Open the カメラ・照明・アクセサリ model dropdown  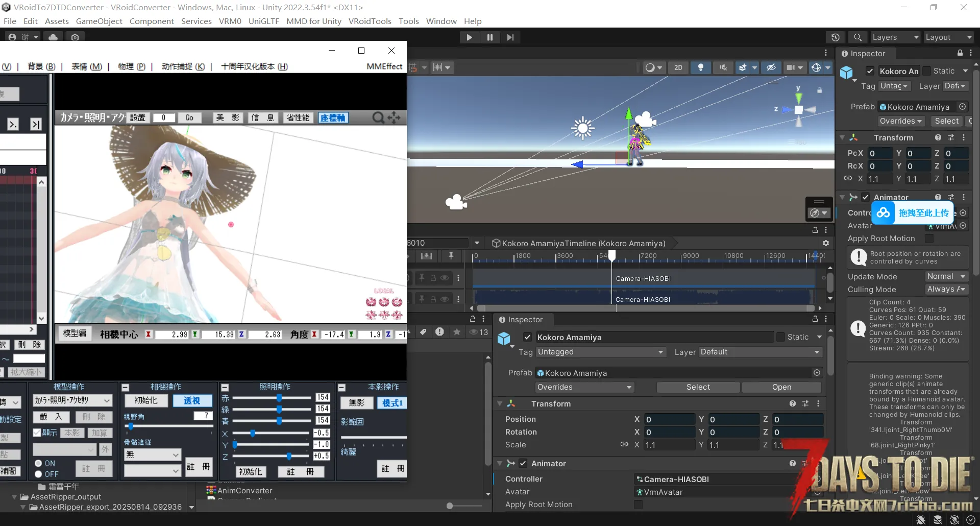(72, 400)
